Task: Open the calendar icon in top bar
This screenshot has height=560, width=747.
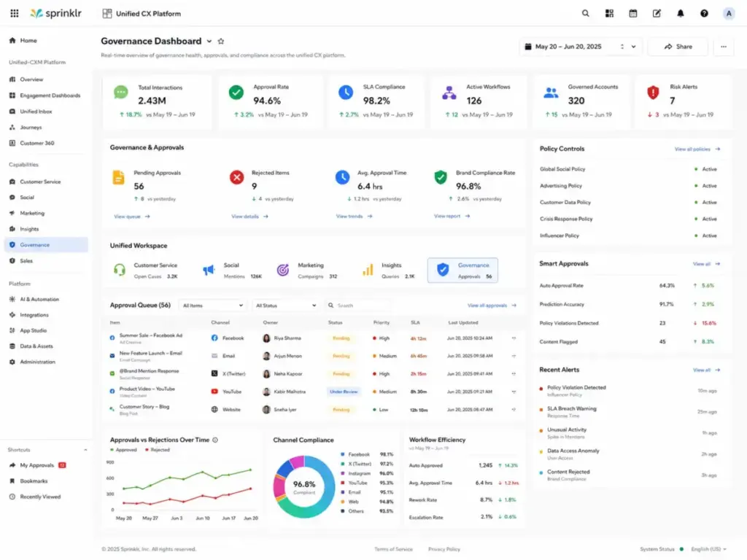Action: (x=633, y=13)
